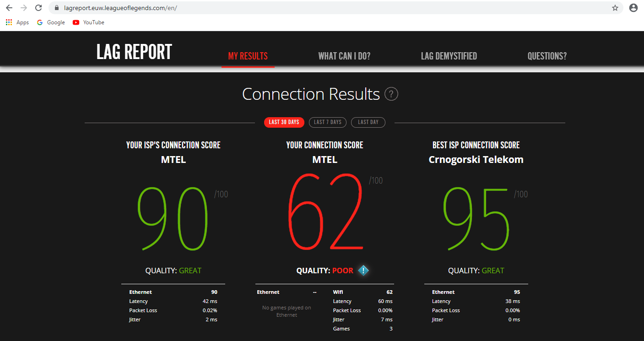Click the Wifi row label
Image resolution: width=644 pixels, height=341 pixels.
(x=338, y=292)
